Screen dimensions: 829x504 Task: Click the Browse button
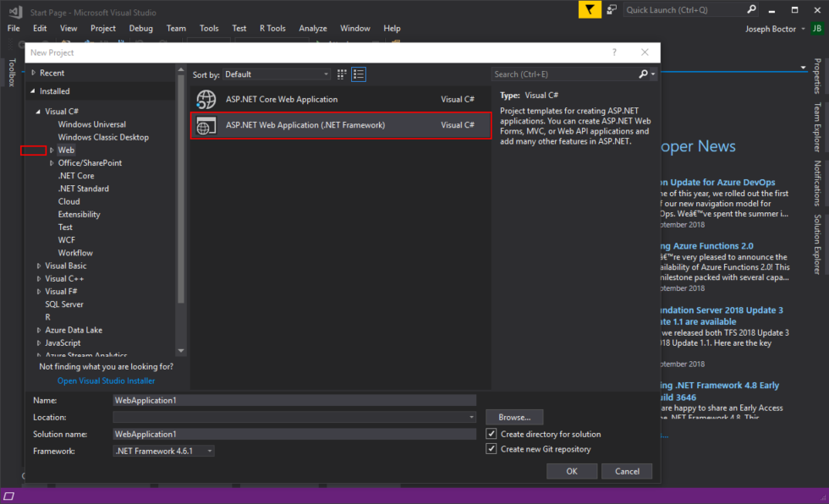pos(514,416)
